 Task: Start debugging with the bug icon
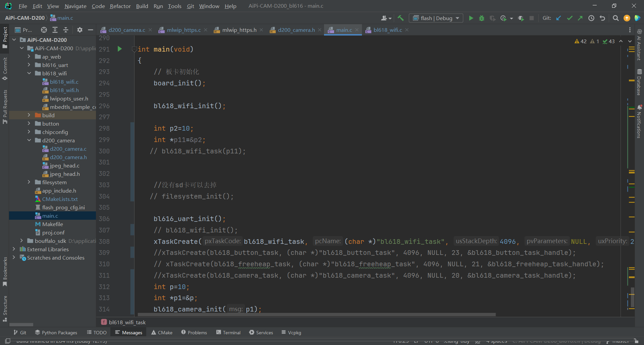[482, 18]
